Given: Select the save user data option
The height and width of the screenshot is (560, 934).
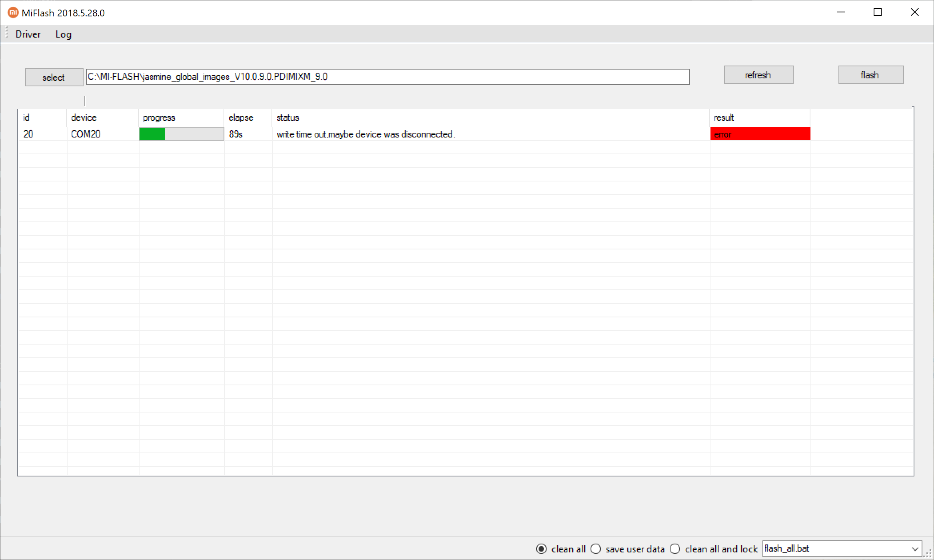Looking at the screenshot, I should tap(596, 549).
